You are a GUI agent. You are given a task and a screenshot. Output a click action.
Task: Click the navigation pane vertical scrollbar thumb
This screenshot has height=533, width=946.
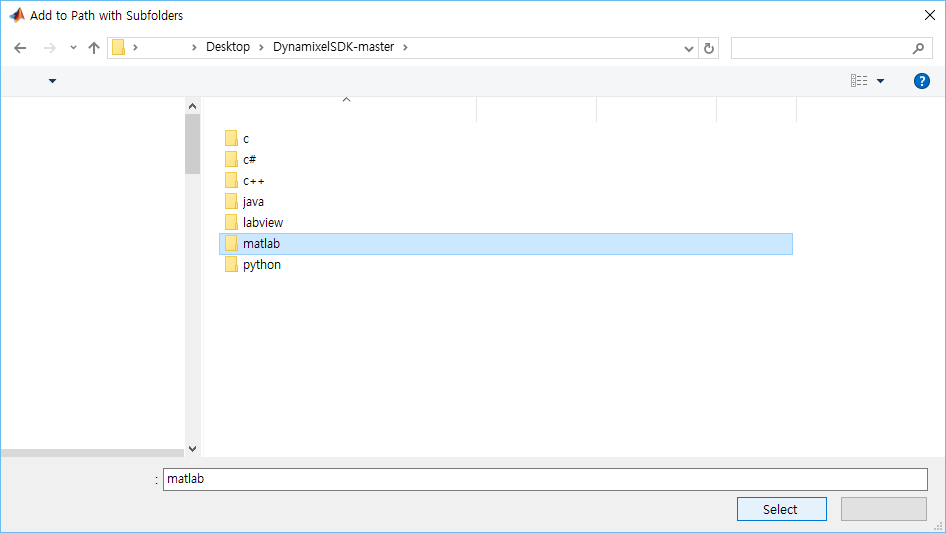[192, 144]
